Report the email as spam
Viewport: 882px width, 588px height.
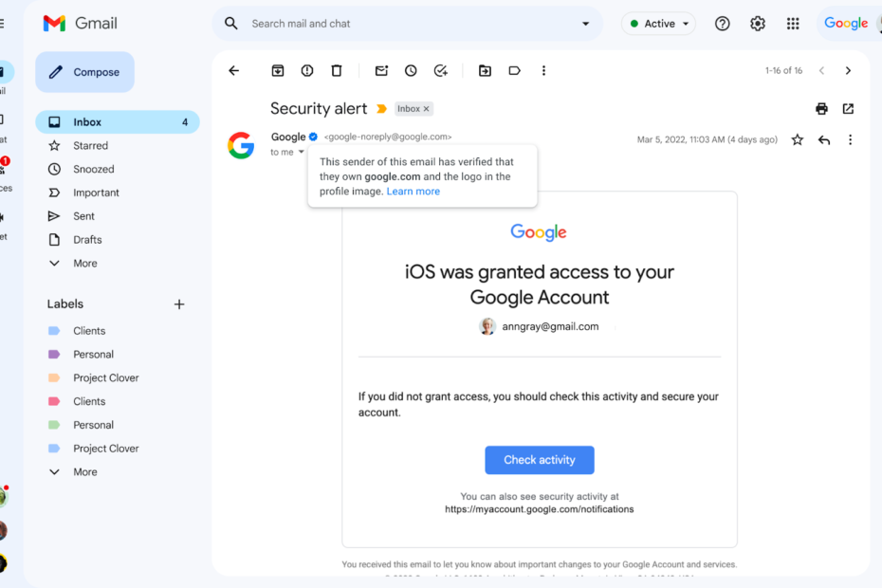307,71
